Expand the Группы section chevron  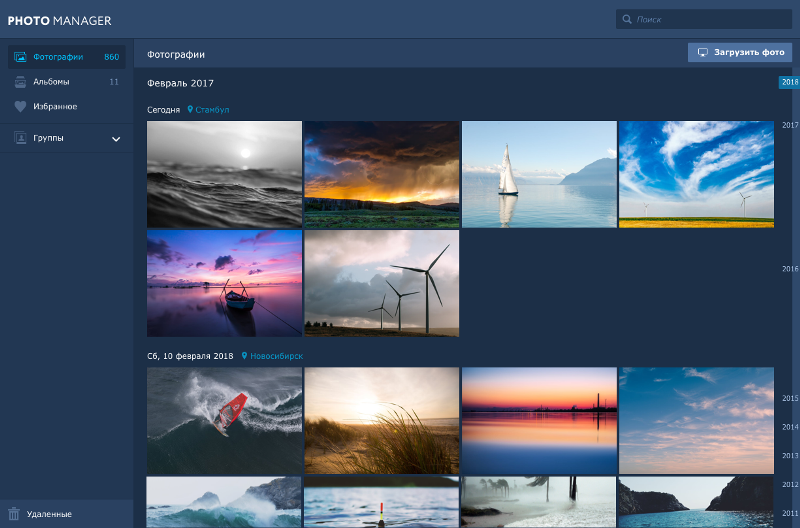point(116,139)
